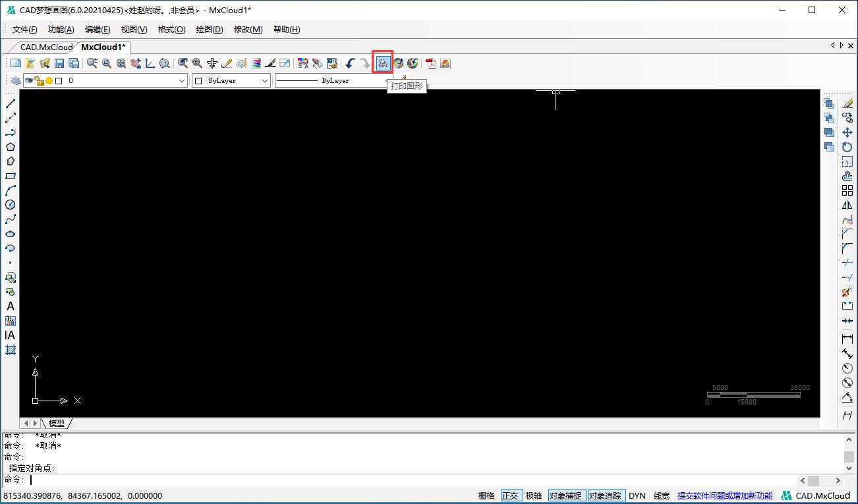The image size is (858, 504).
Task: Toggle 对象捕捉 object snap
Action: tap(565, 495)
